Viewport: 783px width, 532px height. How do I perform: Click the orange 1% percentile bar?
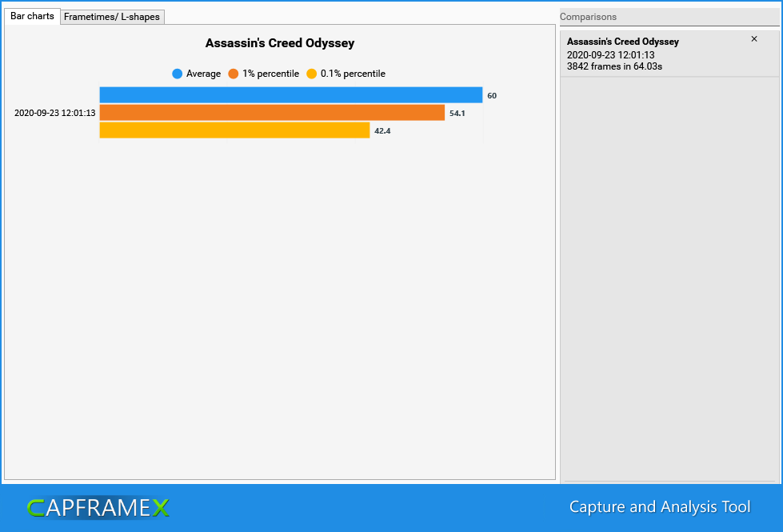pyautogui.click(x=272, y=113)
